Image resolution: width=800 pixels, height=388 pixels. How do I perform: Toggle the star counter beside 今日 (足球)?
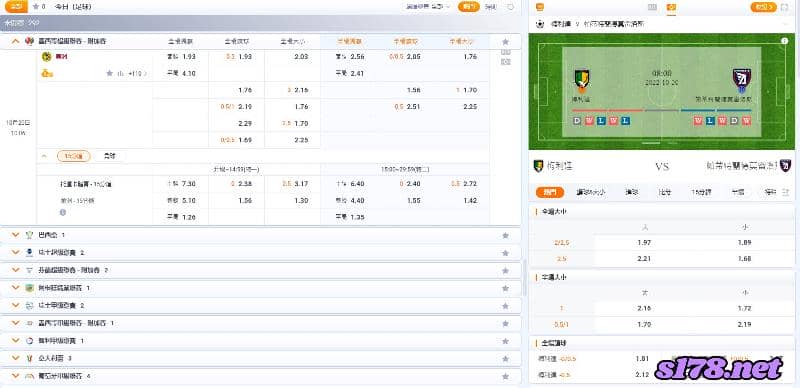coord(38,7)
